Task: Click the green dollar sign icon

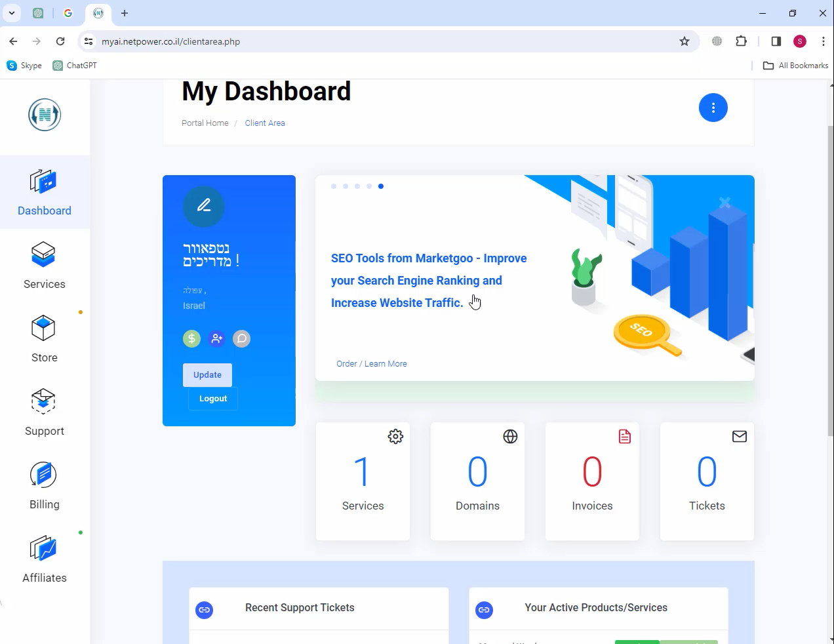Action: coord(191,338)
